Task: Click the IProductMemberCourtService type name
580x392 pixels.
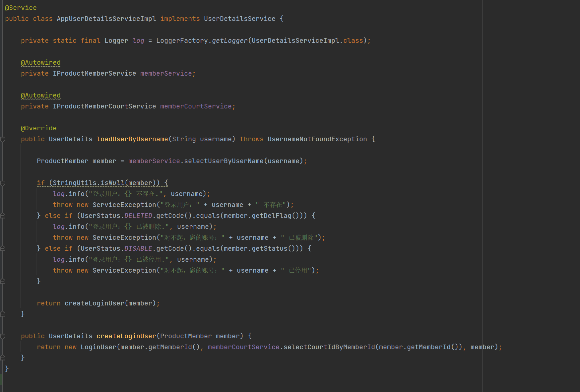Action: 104,106
